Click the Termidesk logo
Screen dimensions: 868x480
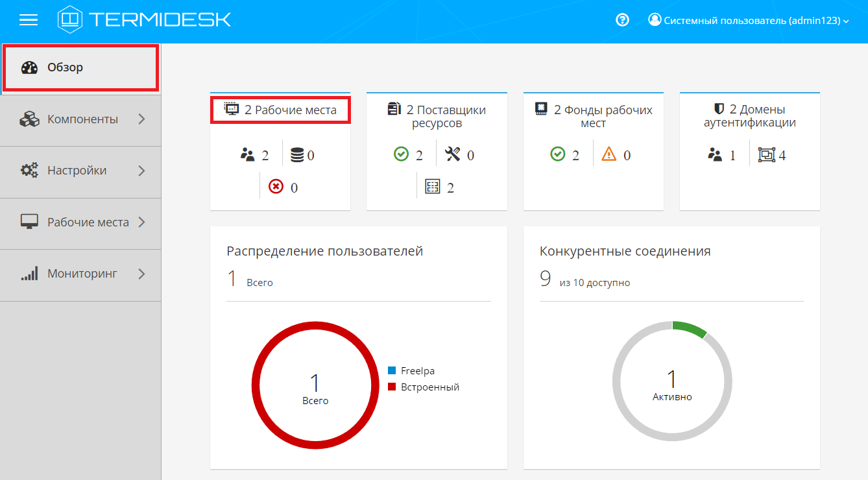pyautogui.click(x=145, y=20)
